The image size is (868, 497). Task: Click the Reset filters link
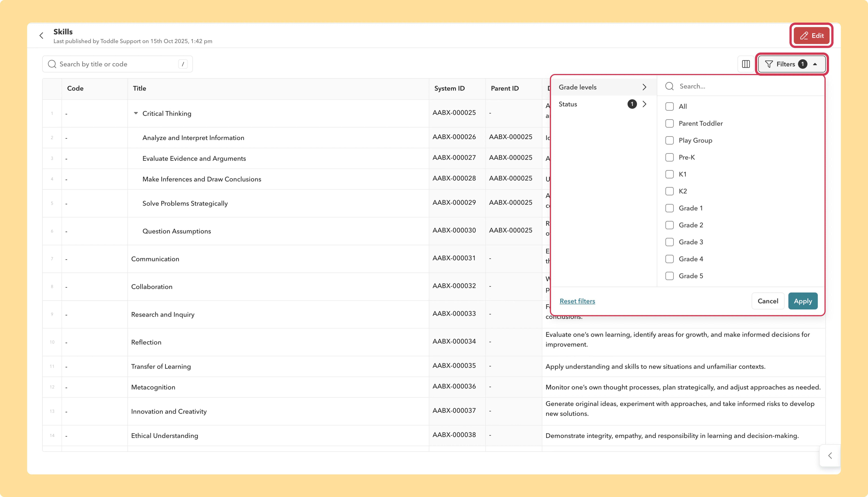577,301
